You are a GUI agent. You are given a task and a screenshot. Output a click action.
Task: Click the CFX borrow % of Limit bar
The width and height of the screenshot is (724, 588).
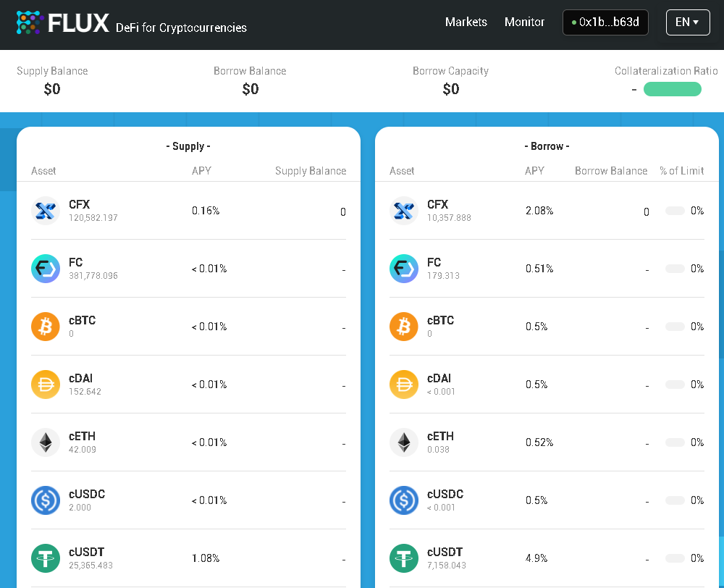click(x=675, y=211)
